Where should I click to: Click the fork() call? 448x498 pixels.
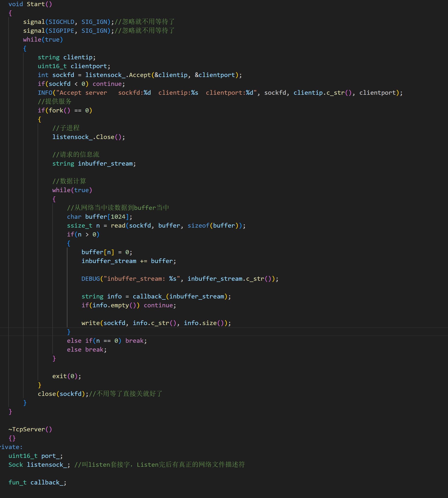pyautogui.click(x=59, y=110)
